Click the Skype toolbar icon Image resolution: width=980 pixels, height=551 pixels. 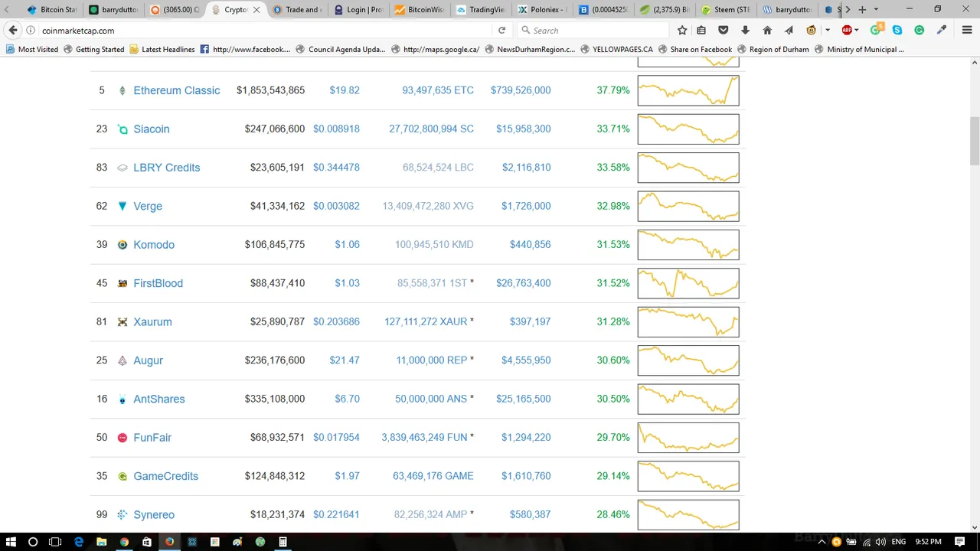897,31
